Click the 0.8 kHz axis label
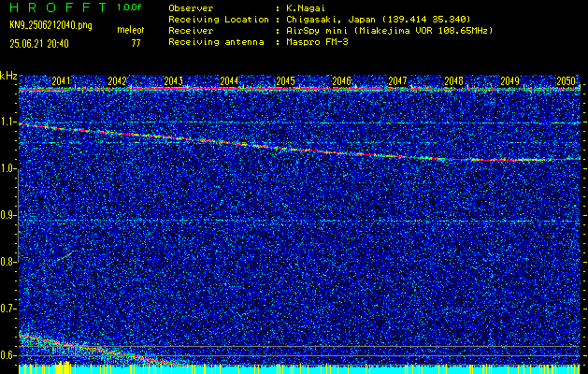The image size is (588, 374). tap(8, 262)
